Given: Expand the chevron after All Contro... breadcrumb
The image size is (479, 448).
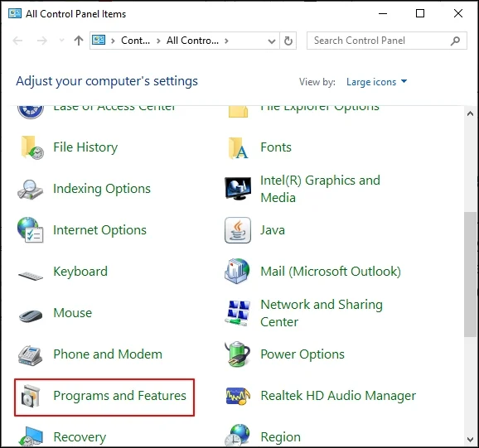Looking at the screenshot, I should 226,41.
